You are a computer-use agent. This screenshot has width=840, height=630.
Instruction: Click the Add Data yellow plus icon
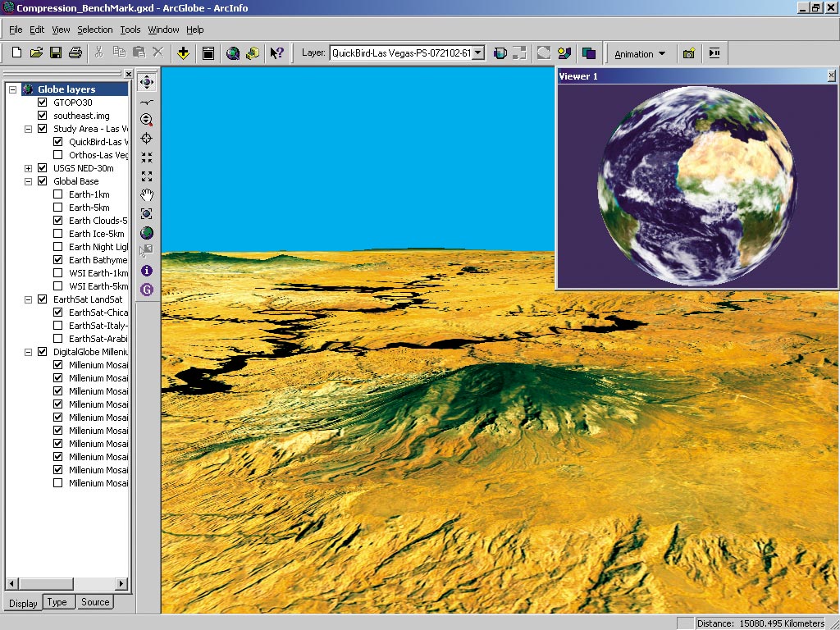[183, 53]
